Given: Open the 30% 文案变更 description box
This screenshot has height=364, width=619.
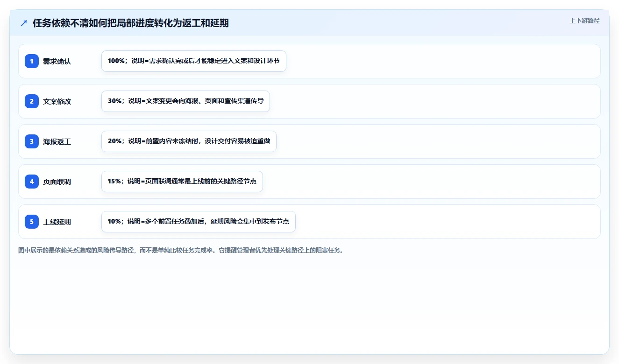Looking at the screenshot, I should point(186,101).
